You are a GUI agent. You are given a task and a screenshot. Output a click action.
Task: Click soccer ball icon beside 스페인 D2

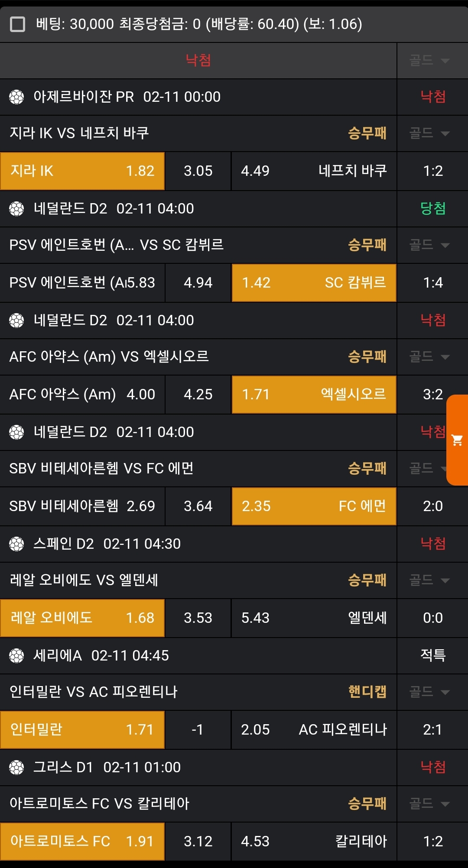16,544
